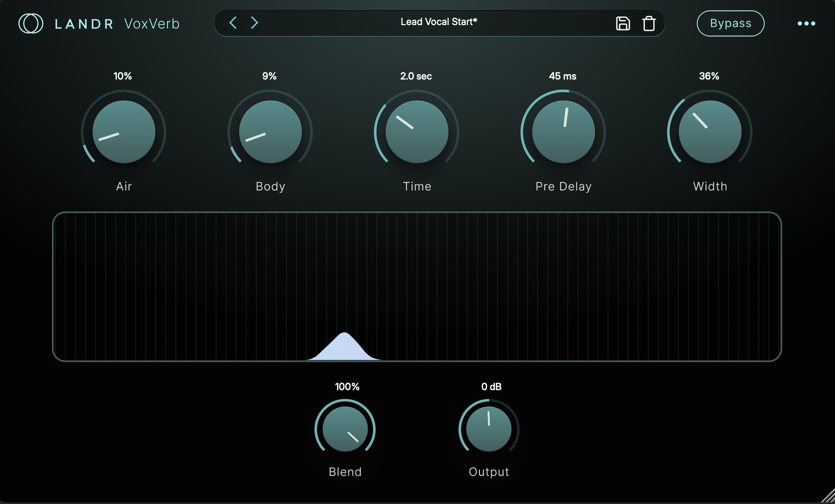Go to previous preset with left arrow
The width and height of the screenshot is (835, 504).
pyautogui.click(x=233, y=23)
